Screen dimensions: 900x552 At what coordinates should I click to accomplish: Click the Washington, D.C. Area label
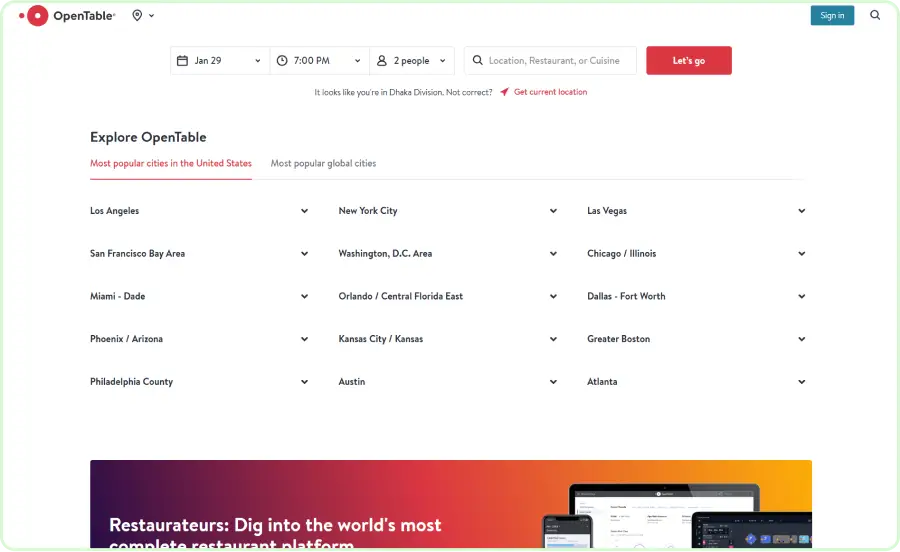coord(385,254)
